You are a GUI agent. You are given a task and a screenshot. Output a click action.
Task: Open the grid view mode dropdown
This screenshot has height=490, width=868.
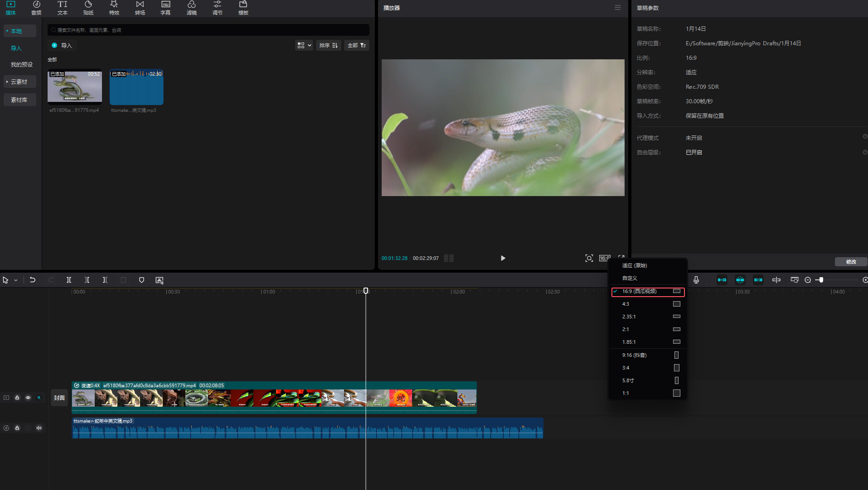pos(304,45)
